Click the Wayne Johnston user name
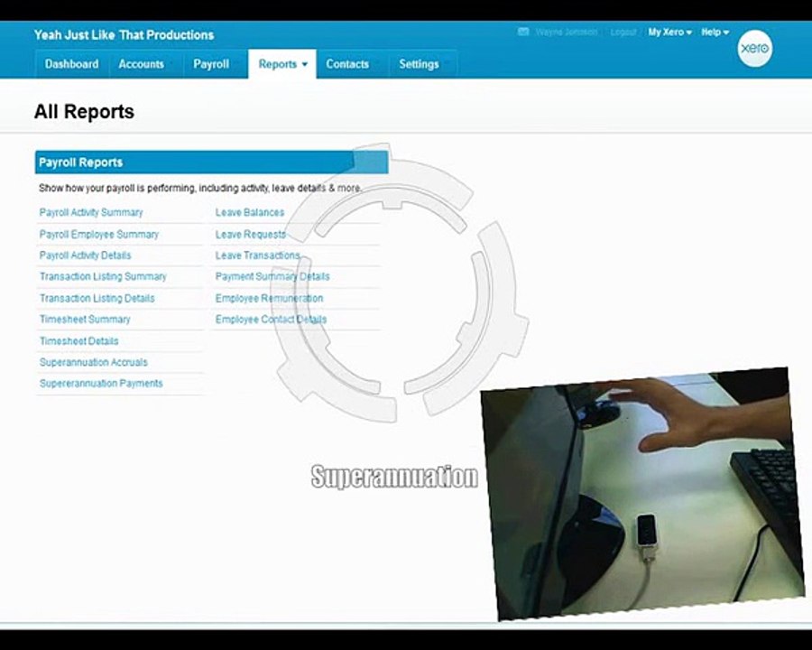812x650 pixels. [566, 32]
